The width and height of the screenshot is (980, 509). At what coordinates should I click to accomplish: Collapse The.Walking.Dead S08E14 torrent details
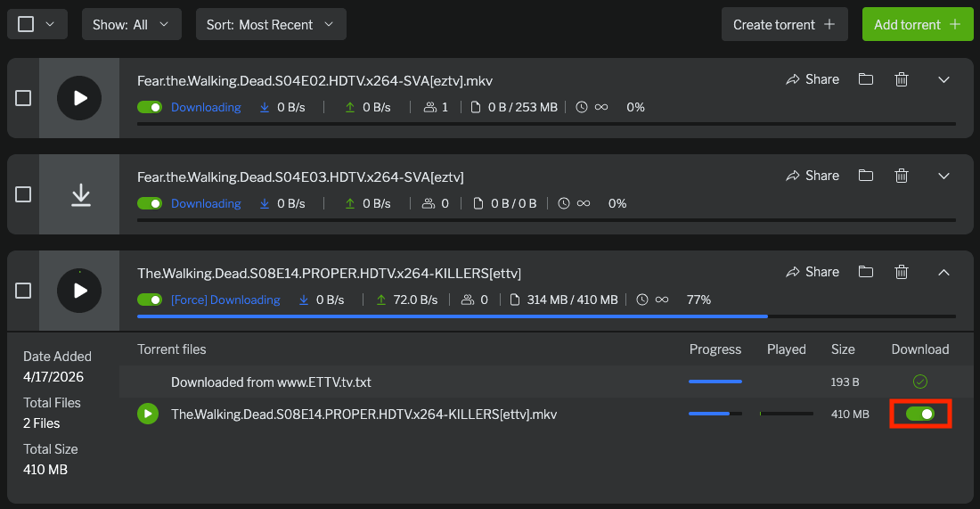944,272
